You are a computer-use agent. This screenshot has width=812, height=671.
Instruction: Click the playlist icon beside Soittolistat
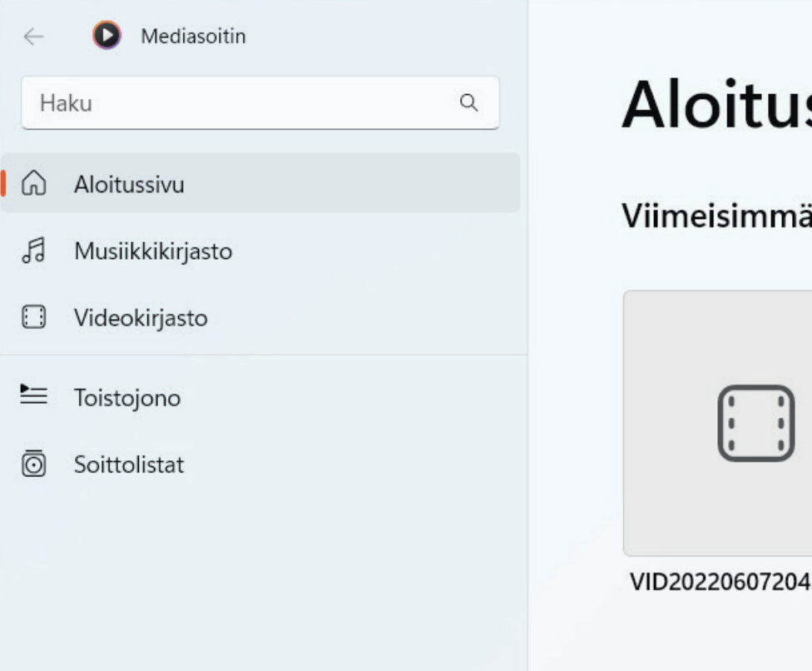click(33, 464)
